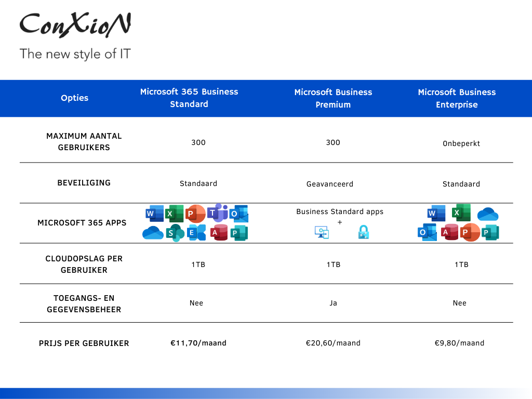Click the '€20,60/maand' price
Viewport: 532px width, 399px height.
pos(333,343)
